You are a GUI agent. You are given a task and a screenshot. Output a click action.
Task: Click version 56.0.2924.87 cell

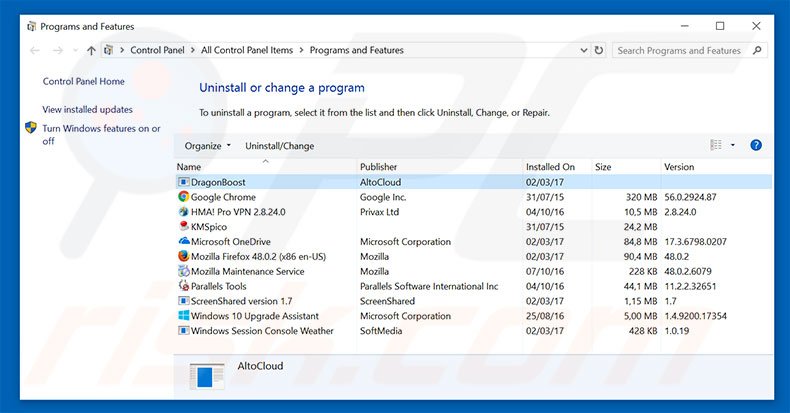tap(690, 197)
